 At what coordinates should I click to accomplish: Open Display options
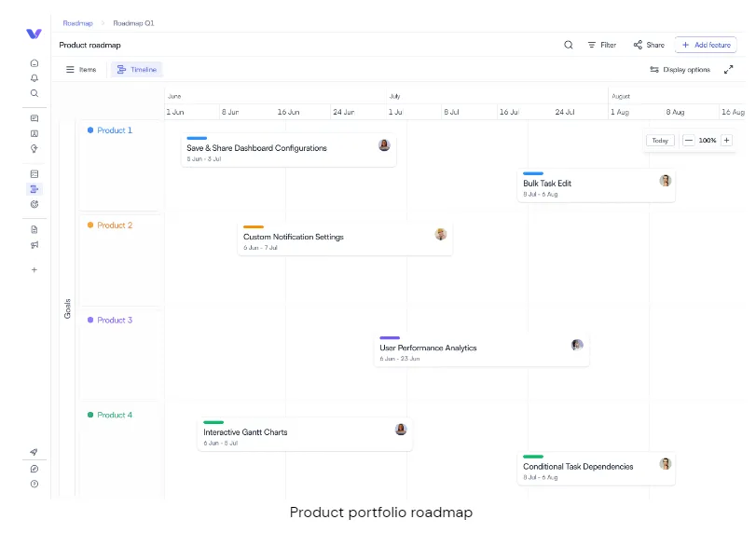click(x=680, y=69)
